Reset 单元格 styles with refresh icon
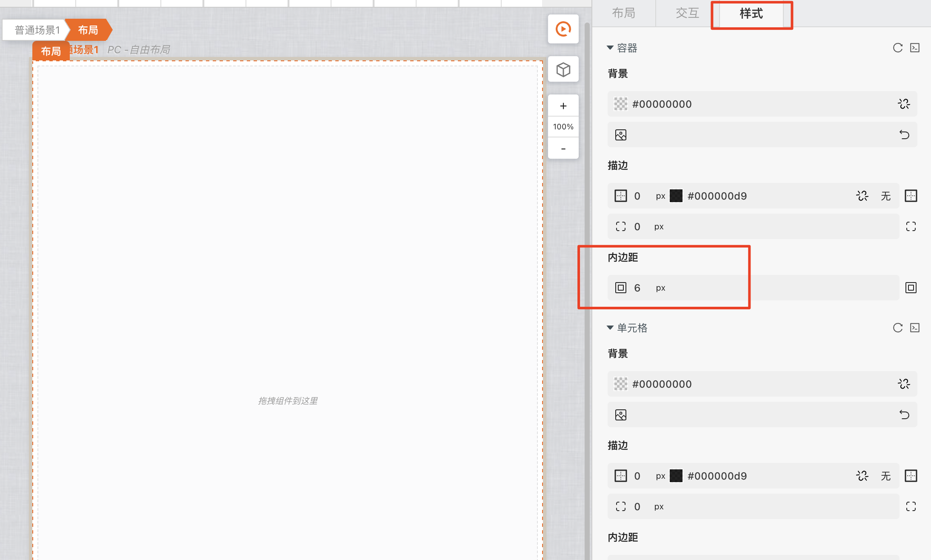The height and width of the screenshot is (560, 931). coord(897,328)
